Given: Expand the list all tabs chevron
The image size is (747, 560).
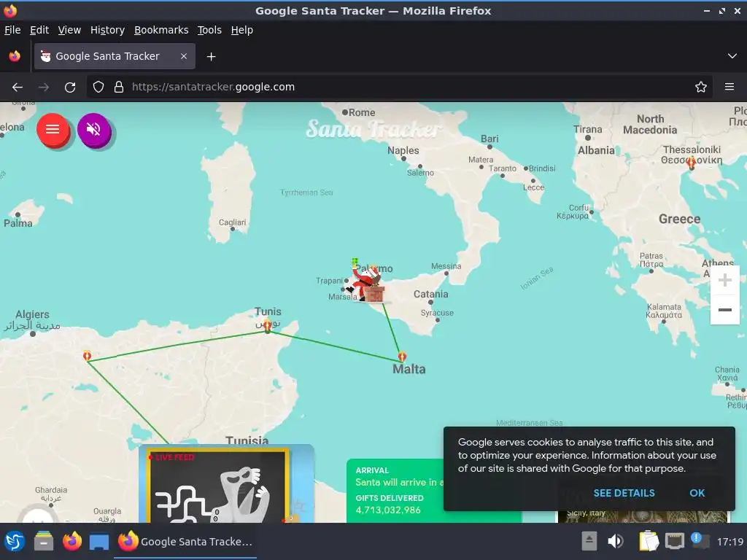Looking at the screenshot, I should (732, 56).
